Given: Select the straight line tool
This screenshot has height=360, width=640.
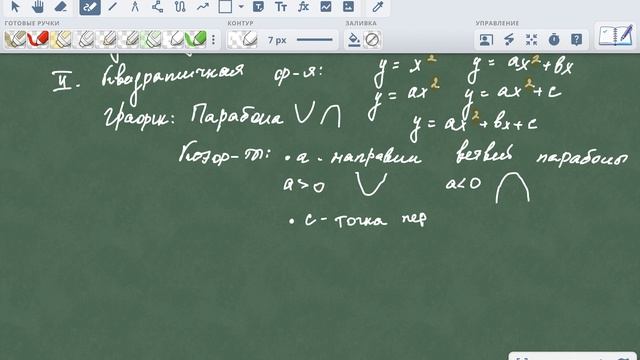Looking at the screenshot, I should (x=113, y=7).
